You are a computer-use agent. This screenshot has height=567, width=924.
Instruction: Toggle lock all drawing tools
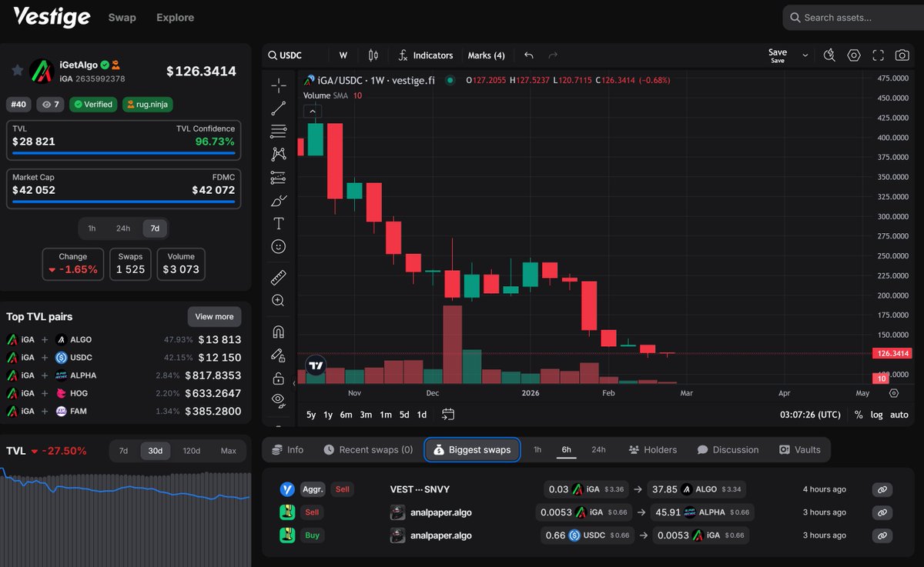click(278, 379)
